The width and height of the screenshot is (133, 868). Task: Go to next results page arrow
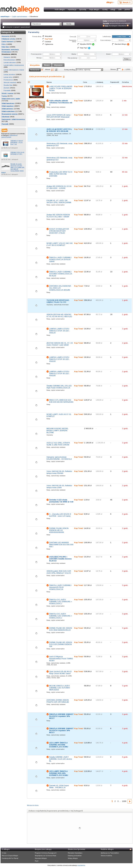(x=130, y=801)
